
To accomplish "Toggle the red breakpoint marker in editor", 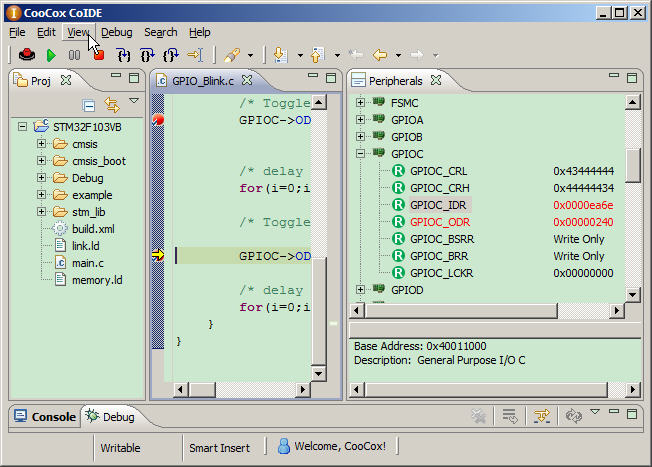I will tap(158, 120).
